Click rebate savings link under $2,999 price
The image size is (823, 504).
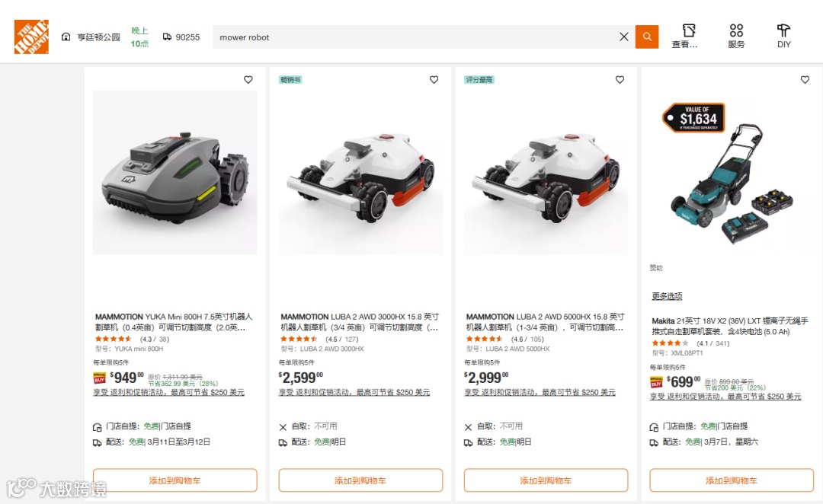coord(540,392)
